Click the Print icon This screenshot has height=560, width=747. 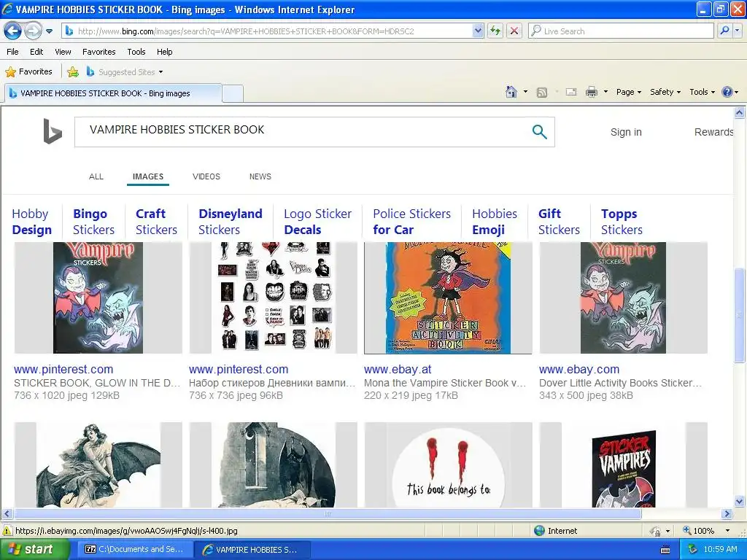point(591,92)
